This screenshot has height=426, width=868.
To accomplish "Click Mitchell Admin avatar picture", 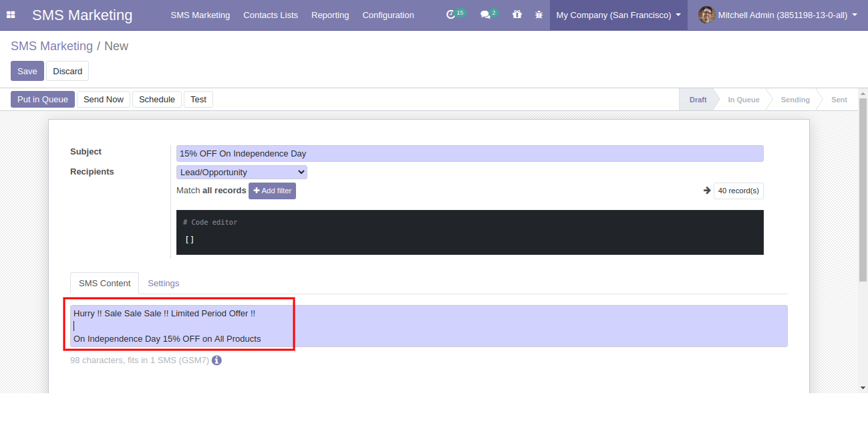I will pyautogui.click(x=706, y=15).
